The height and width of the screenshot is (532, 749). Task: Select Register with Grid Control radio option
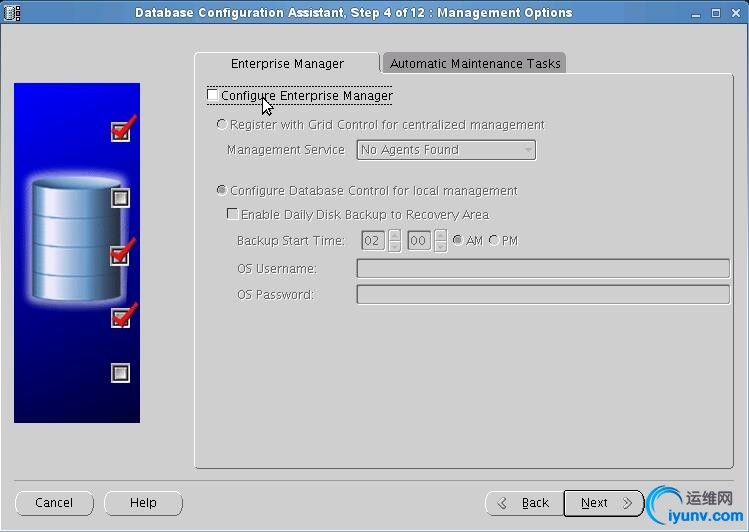point(221,124)
